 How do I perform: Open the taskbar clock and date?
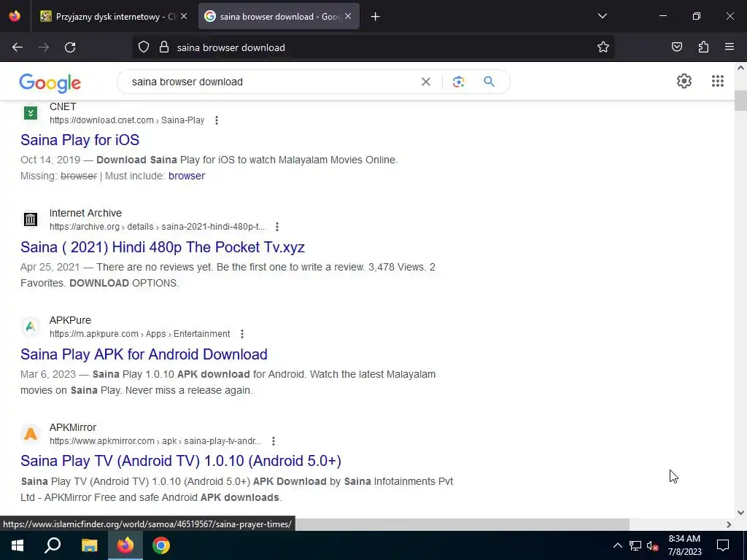(684, 545)
